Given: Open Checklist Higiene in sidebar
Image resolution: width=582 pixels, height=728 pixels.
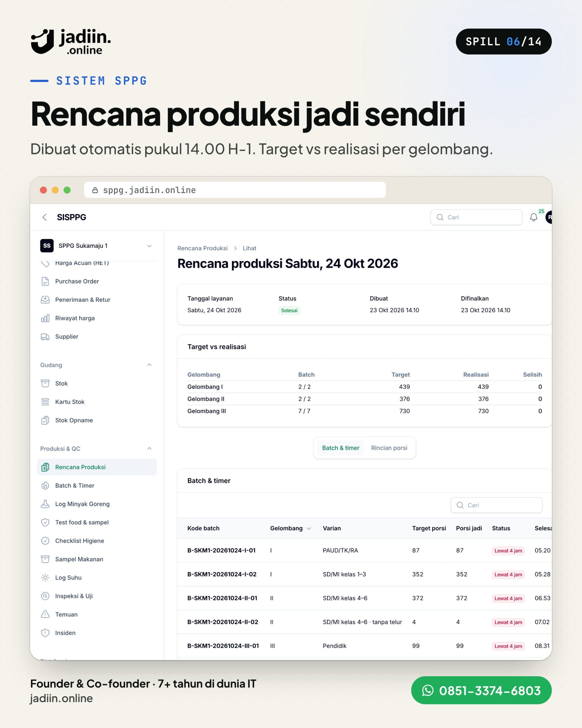Looking at the screenshot, I should (97, 541).
